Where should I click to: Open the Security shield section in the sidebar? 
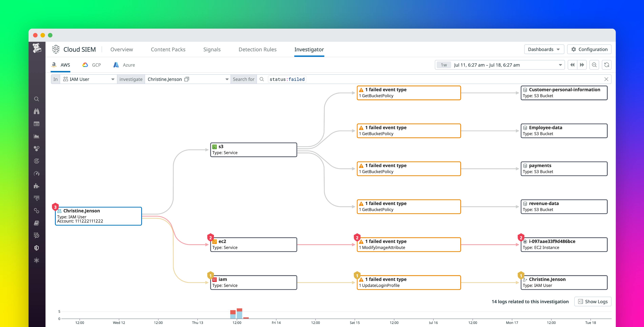point(36,248)
